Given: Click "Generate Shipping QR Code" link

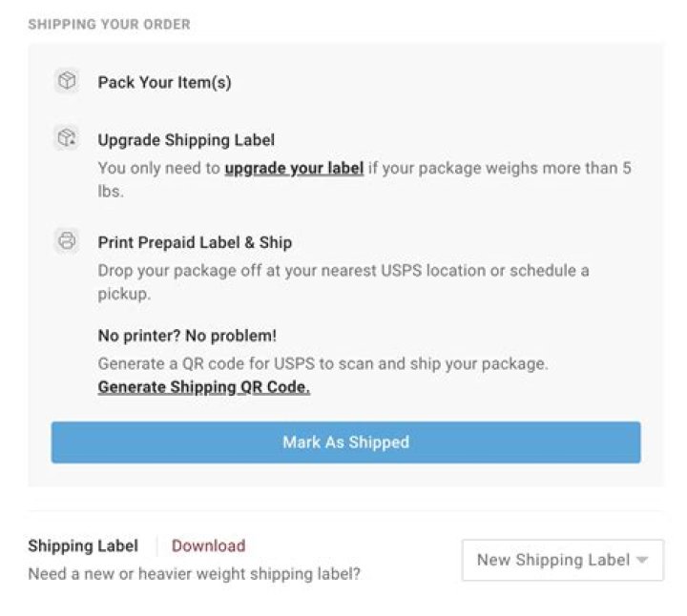Looking at the screenshot, I should pos(203,387).
